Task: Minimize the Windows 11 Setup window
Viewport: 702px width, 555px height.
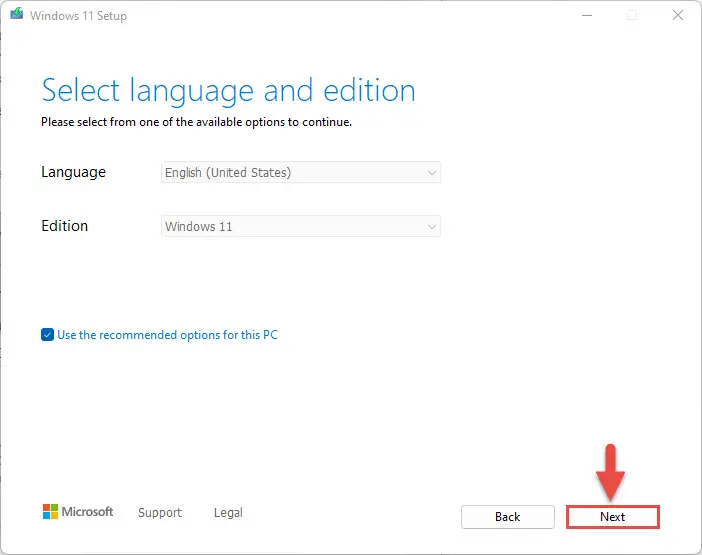Action: coord(587,16)
